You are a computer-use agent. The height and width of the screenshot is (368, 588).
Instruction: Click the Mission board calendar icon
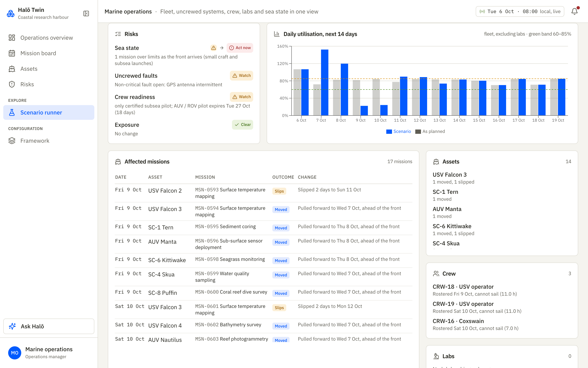12,53
